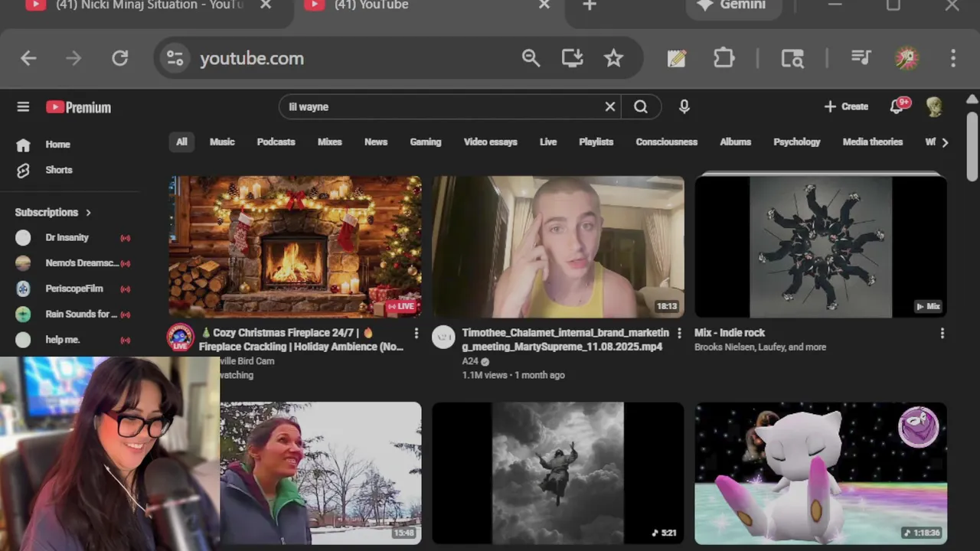Select the Live filter chip
The width and height of the screenshot is (980, 551).
[x=548, y=142]
